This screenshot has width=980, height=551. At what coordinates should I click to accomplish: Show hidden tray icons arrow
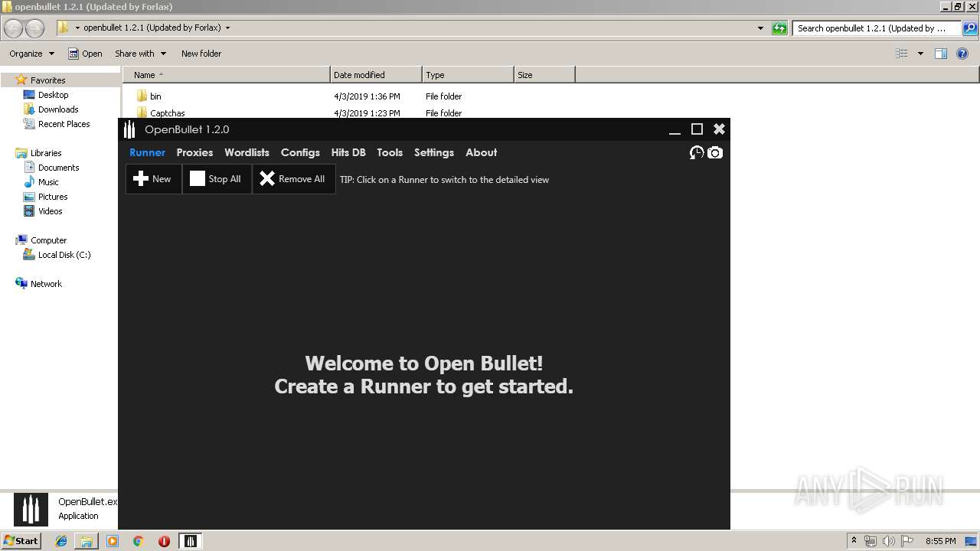854,541
